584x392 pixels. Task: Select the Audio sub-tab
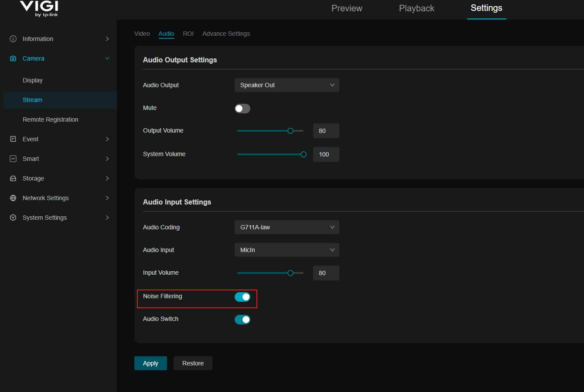click(x=166, y=34)
